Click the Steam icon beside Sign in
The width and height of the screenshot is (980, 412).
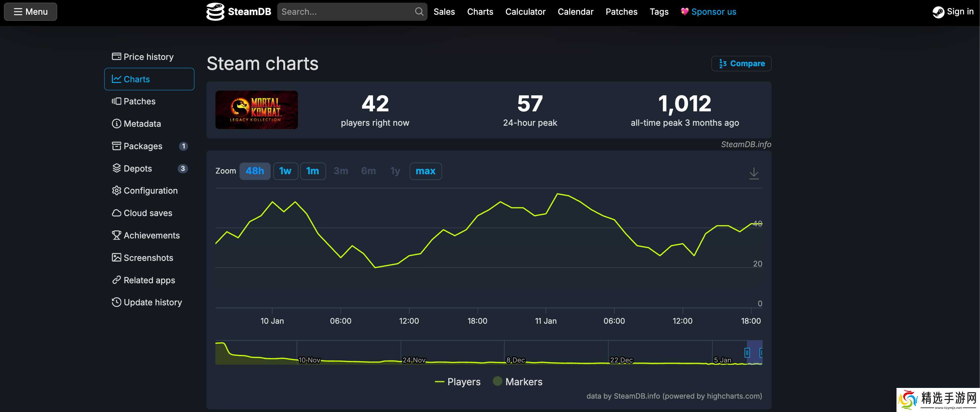[x=938, y=12]
